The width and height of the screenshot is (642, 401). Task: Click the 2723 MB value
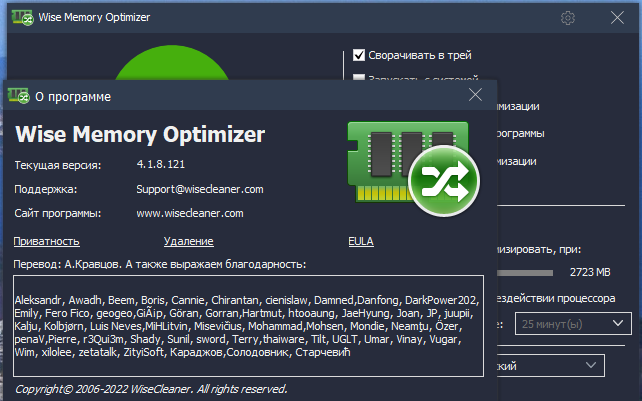(590, 272)
